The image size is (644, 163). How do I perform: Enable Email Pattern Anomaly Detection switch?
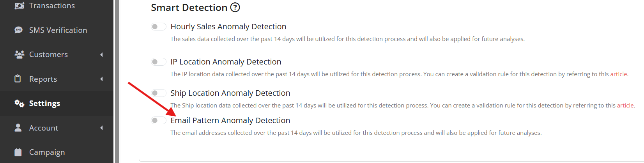158,120
